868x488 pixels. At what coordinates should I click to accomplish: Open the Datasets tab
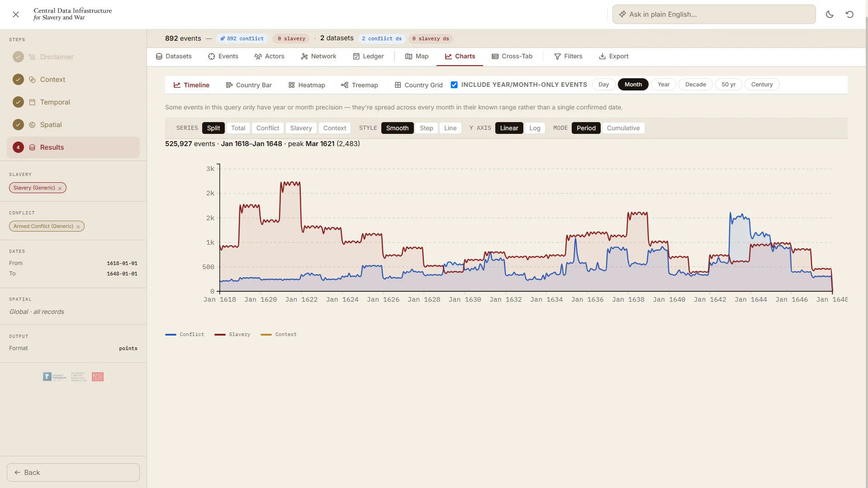coord(174,57)
